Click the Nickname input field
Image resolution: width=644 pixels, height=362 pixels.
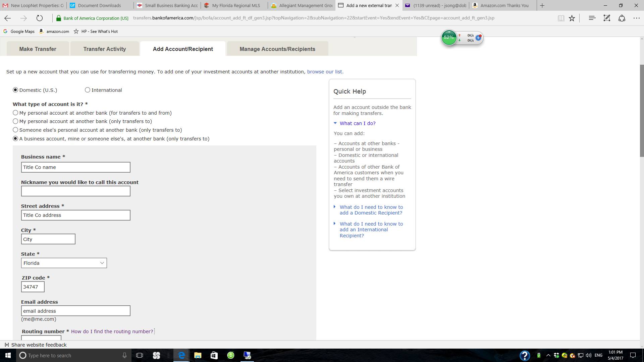pos(75,191)
